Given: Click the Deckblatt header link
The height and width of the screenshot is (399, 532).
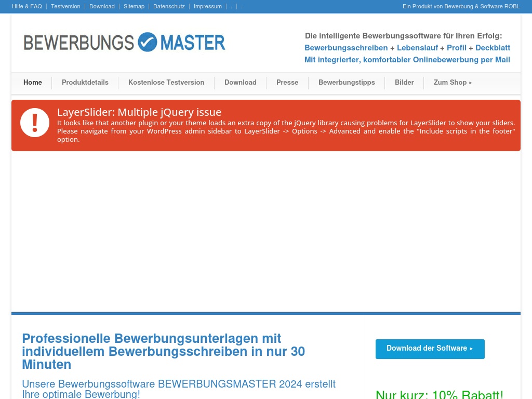Looking at the screenshot, I should click(x=493, y=48).
